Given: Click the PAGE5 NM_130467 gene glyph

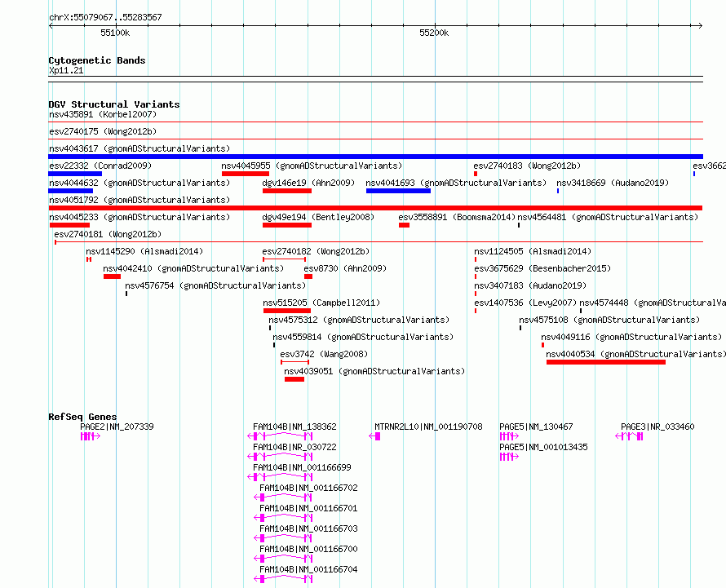Looking at the screenshot, I should point(509,436).
